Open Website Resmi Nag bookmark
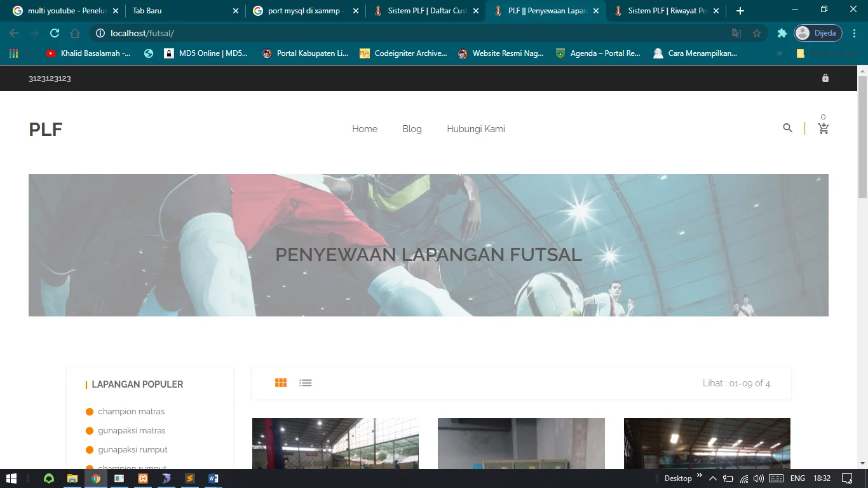The image size is (868, 488). (501, 53)
